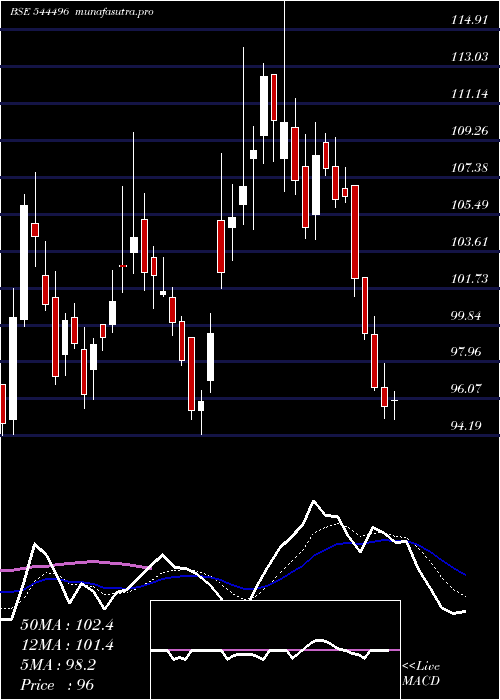The width and height of the screenshot is (500, 700).
Task: Click the 50MA : 102.4 value
Action: click(67, 625)
